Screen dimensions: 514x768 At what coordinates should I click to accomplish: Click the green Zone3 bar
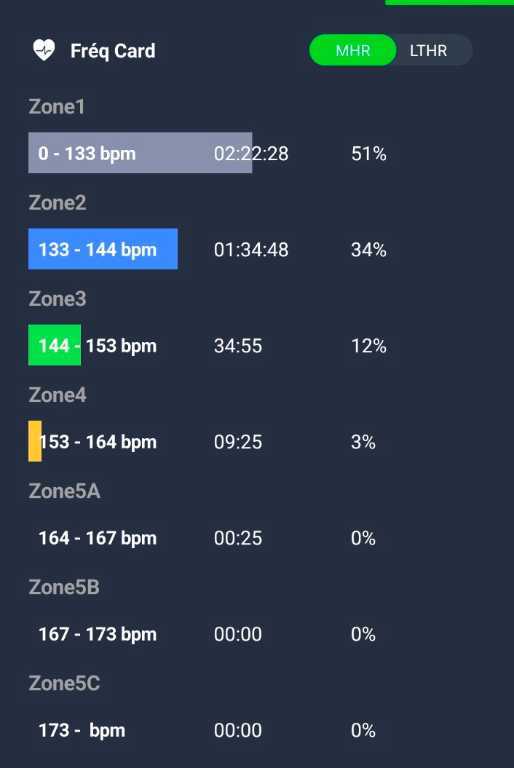tap(54, 345)
